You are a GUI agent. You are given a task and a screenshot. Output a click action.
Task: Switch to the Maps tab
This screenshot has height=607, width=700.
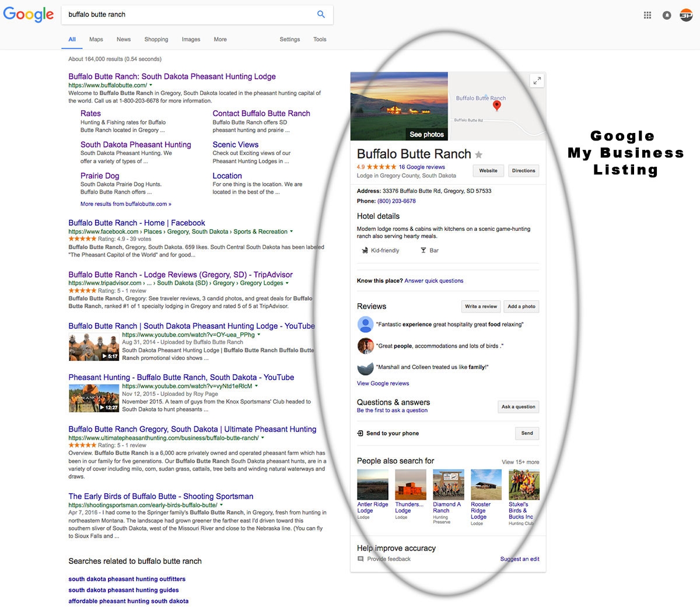point(96,40)
